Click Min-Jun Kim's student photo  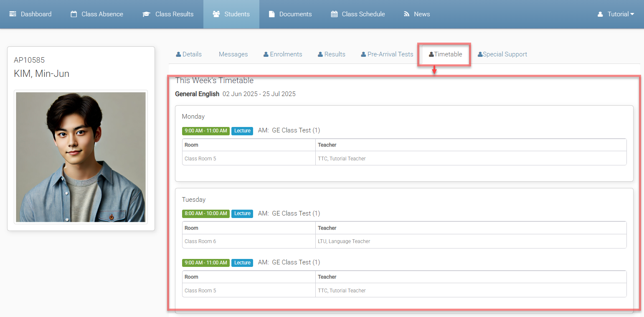(x=81, y=157)
